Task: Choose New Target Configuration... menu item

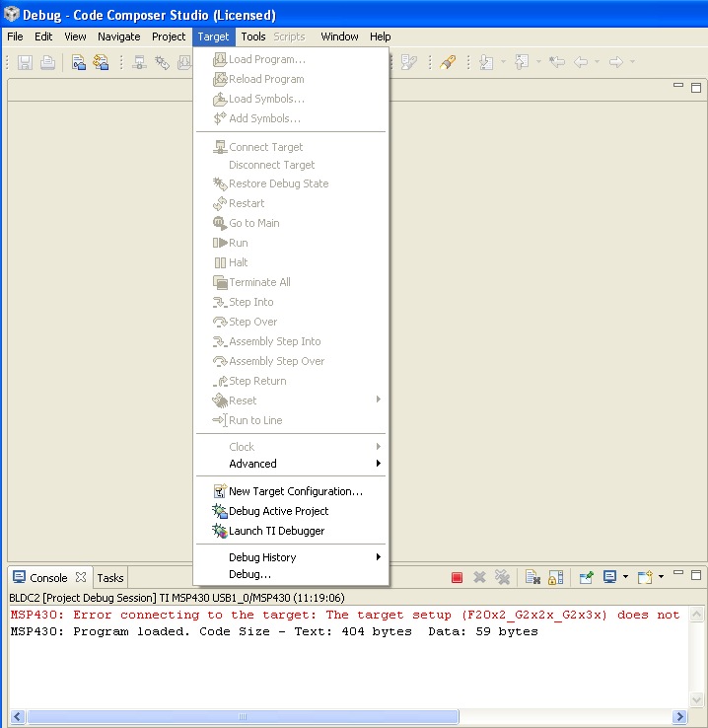Action: coord(291,491)
